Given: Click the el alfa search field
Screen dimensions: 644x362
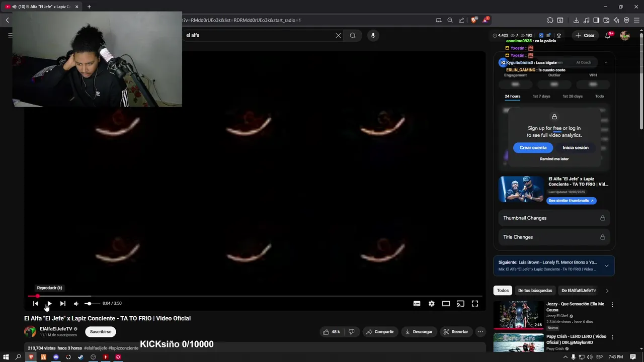Looking at the screenshot, I should point(259,35).
